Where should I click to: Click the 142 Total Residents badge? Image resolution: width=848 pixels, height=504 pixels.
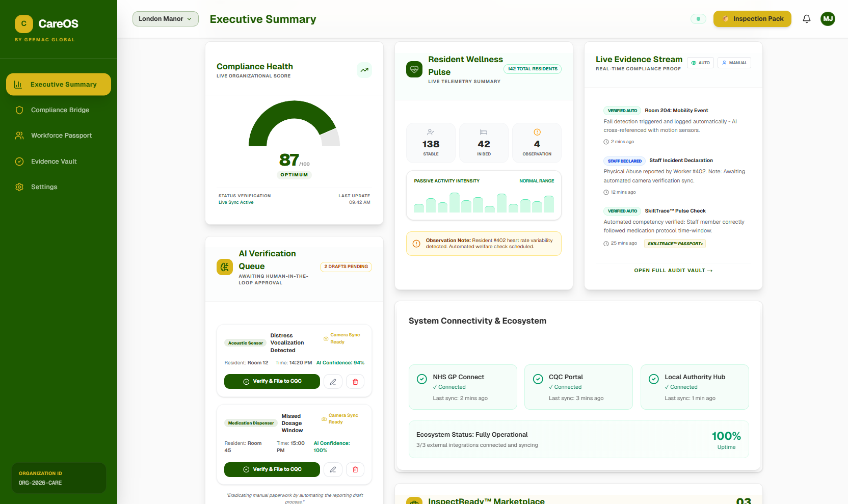[x=533, y=69]
